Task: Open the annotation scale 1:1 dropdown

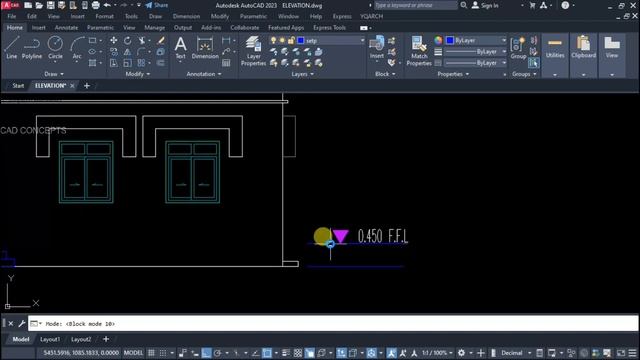Action: pyautogui.click(x=437, y=353)
